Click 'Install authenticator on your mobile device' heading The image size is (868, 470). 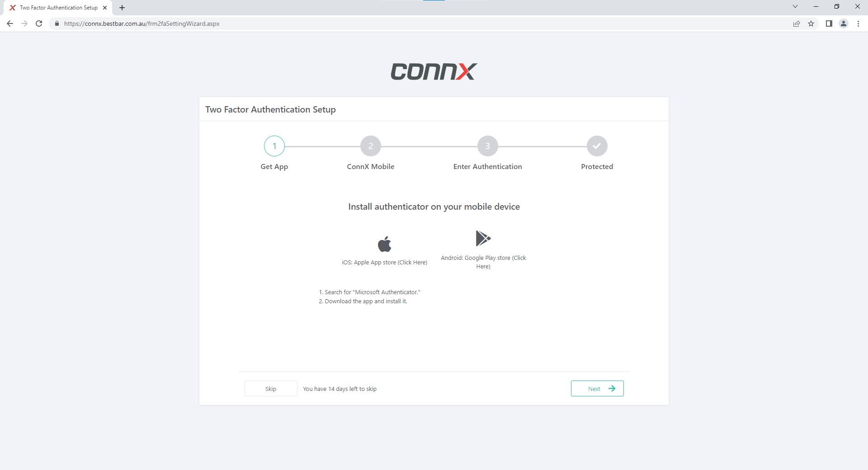click(434, 207)
